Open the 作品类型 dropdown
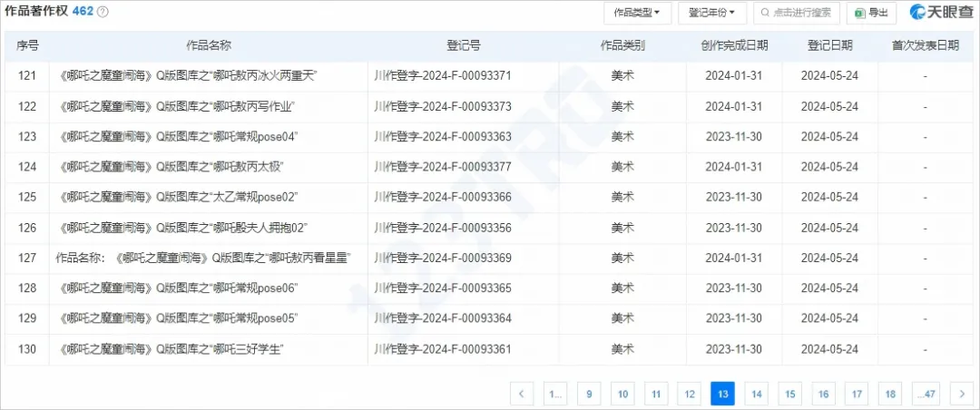 click(638, 13)
